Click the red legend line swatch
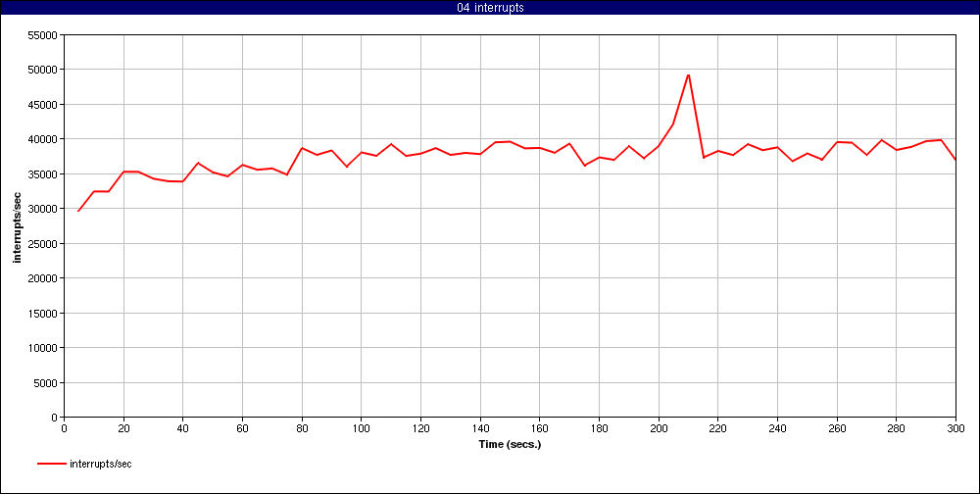The height and width of the screenshot is (494, 980). point(52,464)
